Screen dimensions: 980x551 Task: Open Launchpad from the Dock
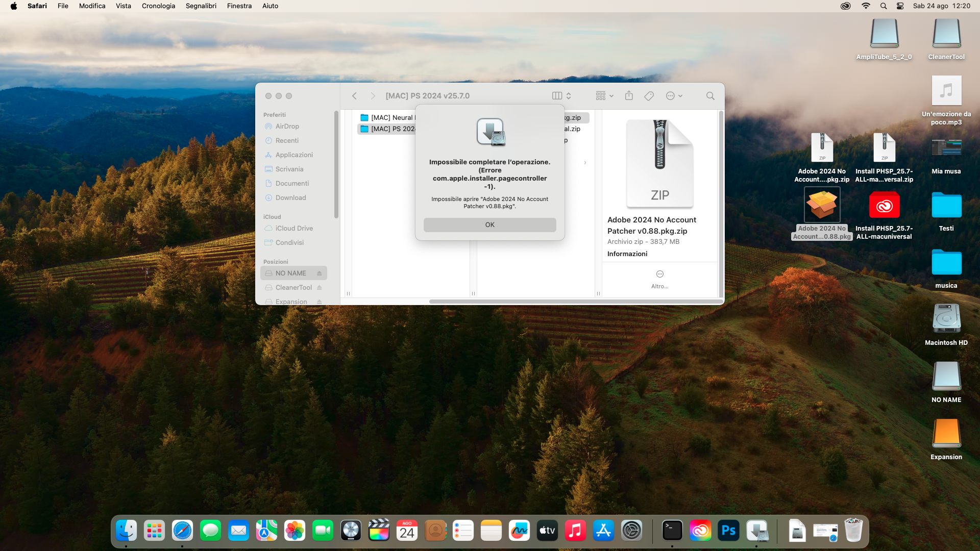[154, 531]
